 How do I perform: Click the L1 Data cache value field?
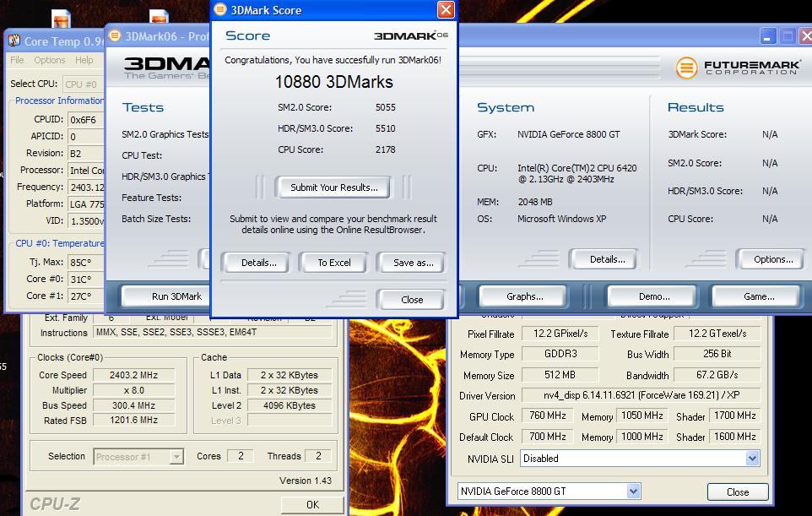290,375
